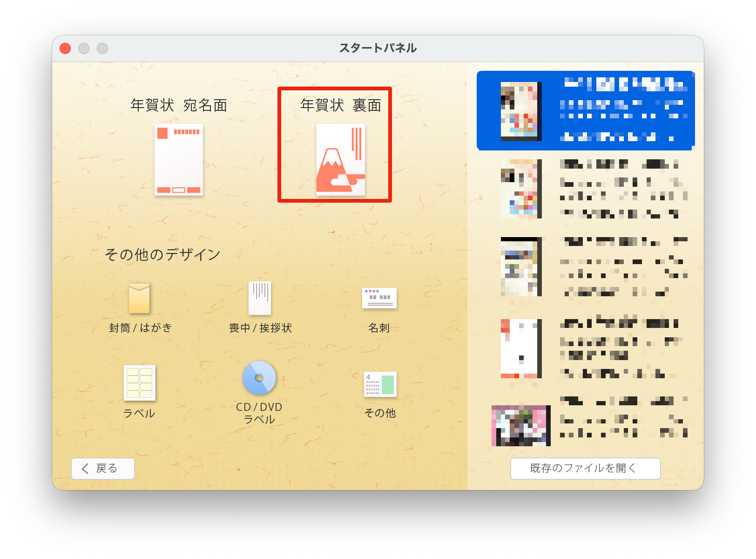This screenshot has width=756, height=559.
Task: Select the fifth recent file with pink thumbnail
Action: 521,425
